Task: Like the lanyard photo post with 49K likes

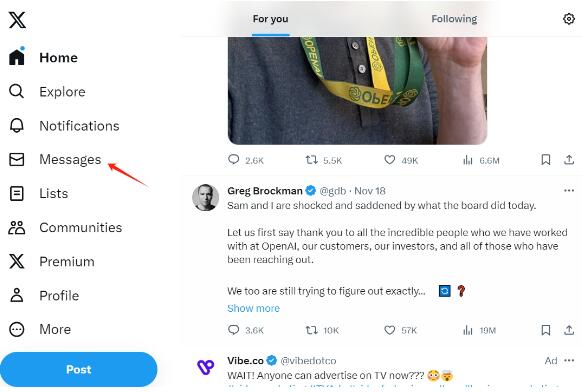Action: [x=389, y=160]
